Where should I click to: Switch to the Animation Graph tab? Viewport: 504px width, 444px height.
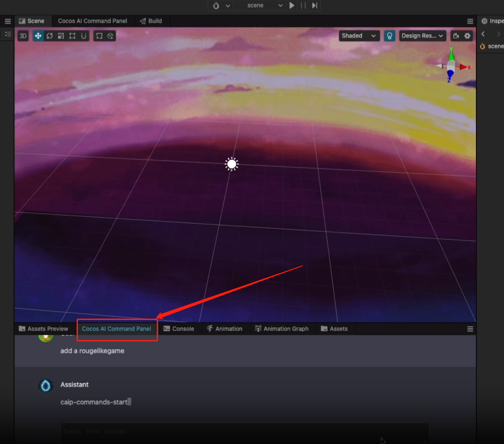(x=282, y=329)
